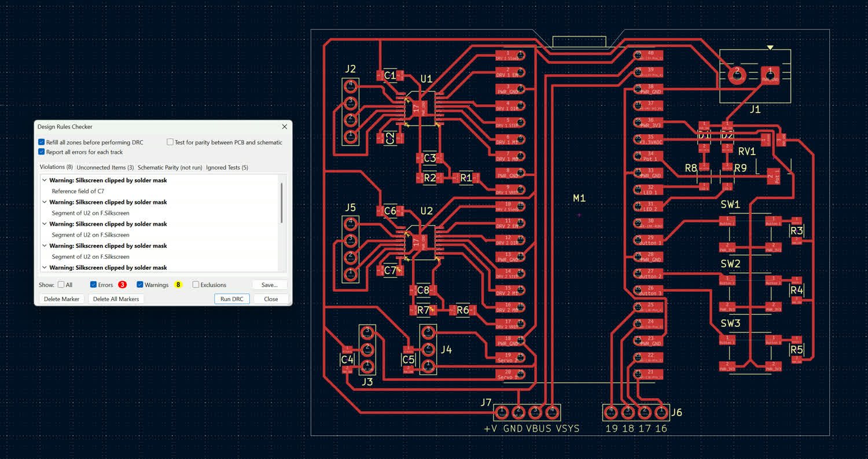The image size is (868, 459).
Task: Click the magenta anchor cross under M1
Action: [579, 215]
